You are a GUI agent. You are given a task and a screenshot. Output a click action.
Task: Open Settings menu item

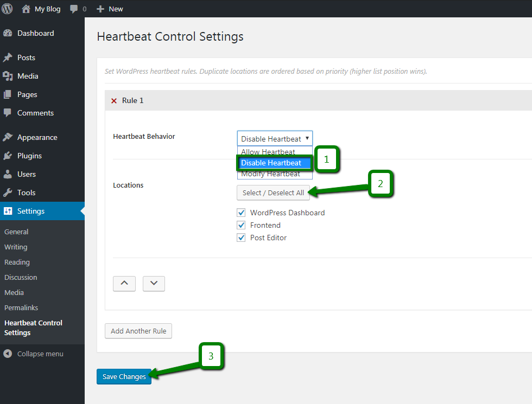[x=42, y=211]
